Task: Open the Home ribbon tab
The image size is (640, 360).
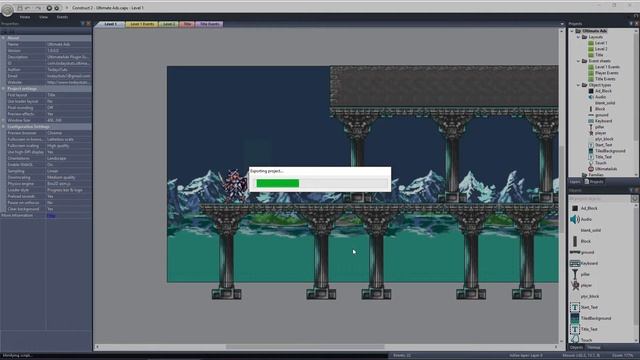Action: click(x=25, y=17)
